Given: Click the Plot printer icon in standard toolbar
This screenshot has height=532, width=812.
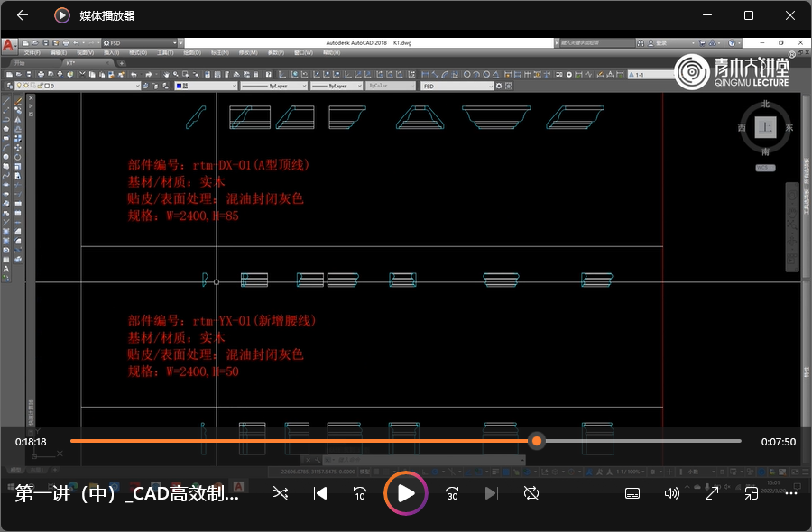Looking at the screenshot, I should [x=41, y=75].
